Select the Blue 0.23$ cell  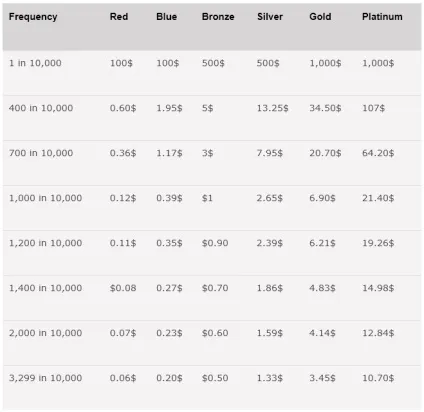pyautogui.click(x=169, y=333)
